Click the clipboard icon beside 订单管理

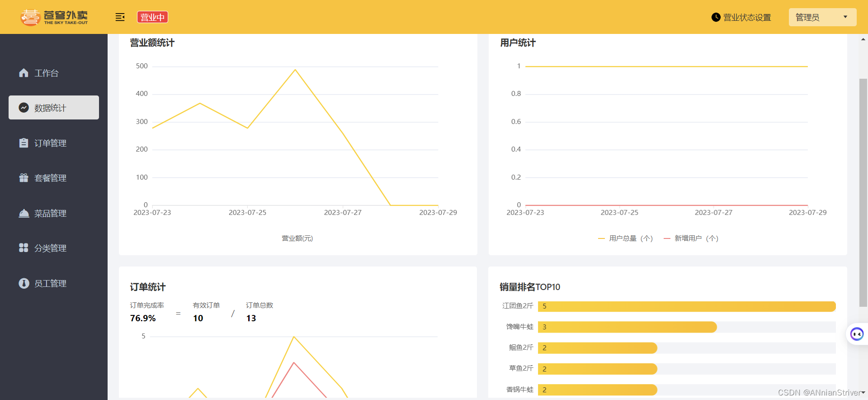click(24, 143)
